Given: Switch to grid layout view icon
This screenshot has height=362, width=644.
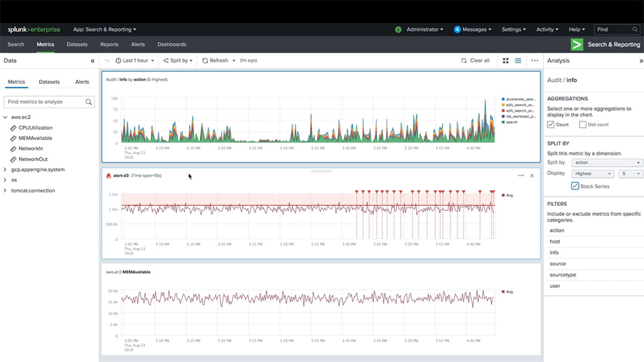Looking at the screenshot, I should (506, 61).
